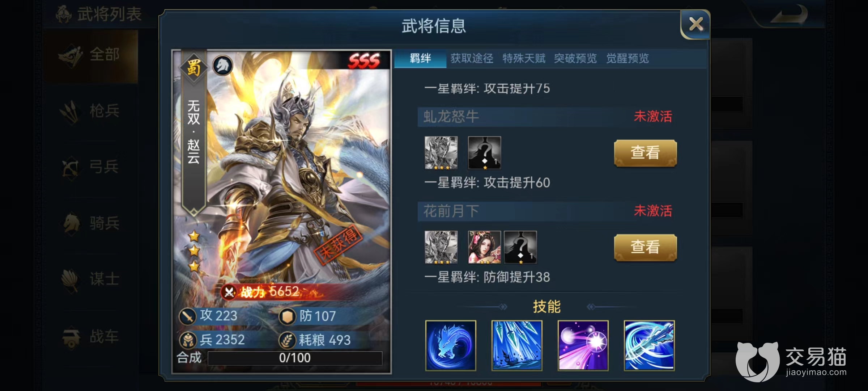Tap the female hero portrait thumbnail
The height and width of the screenshot is (391, 868).
tap(484, 247)
